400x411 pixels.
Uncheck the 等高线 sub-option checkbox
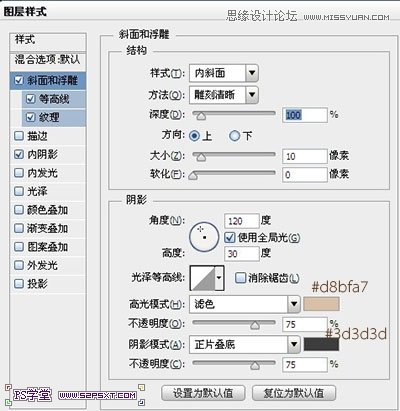(30, 99)
